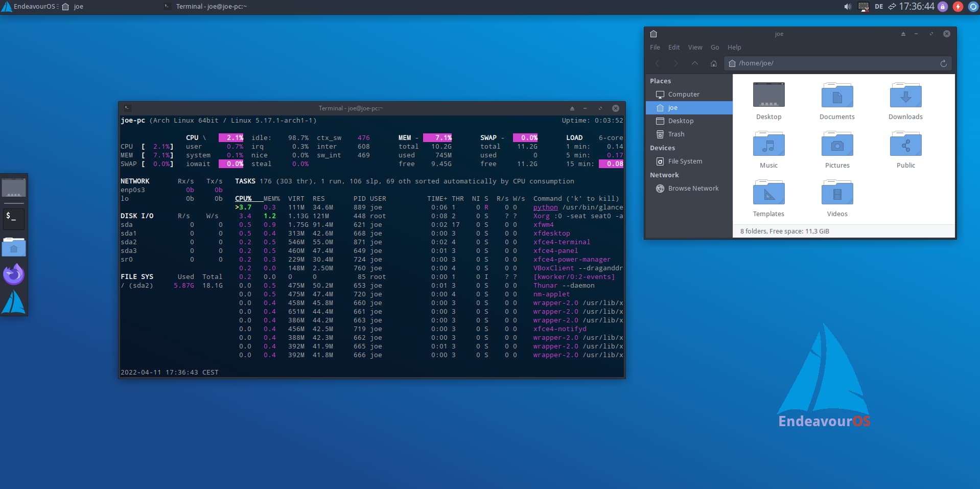Click the network connection arrows icon
The height and width of the screenshot is (489, 980).
892,7
